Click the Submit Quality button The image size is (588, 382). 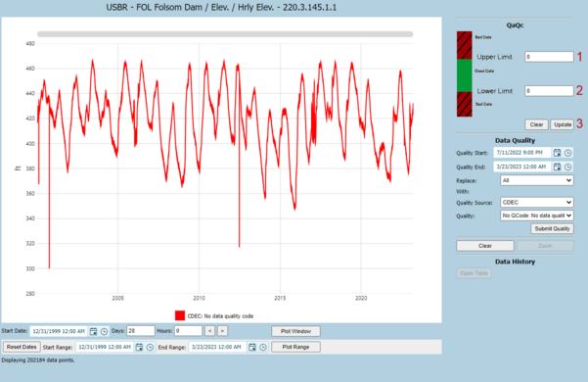552,228
